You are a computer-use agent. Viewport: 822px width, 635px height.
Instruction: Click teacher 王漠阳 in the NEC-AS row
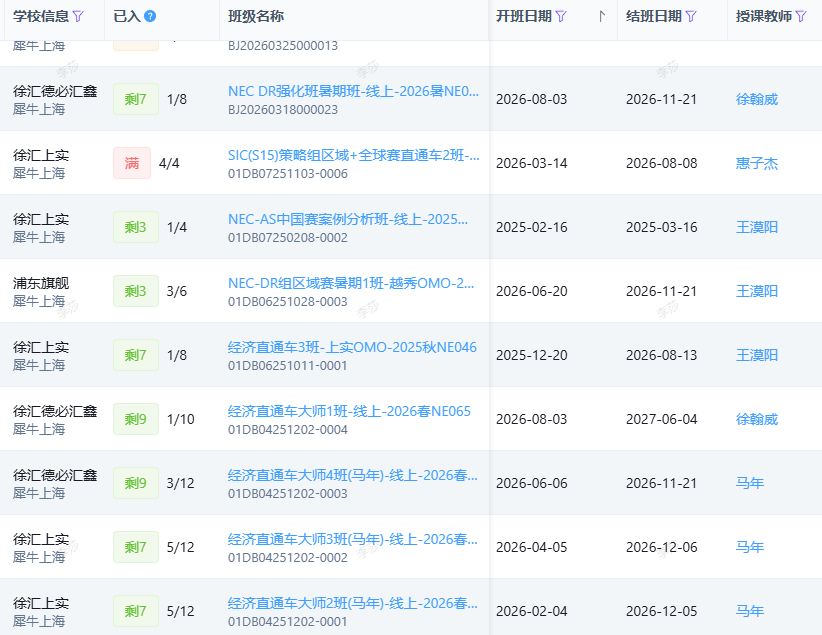point(756,227)
